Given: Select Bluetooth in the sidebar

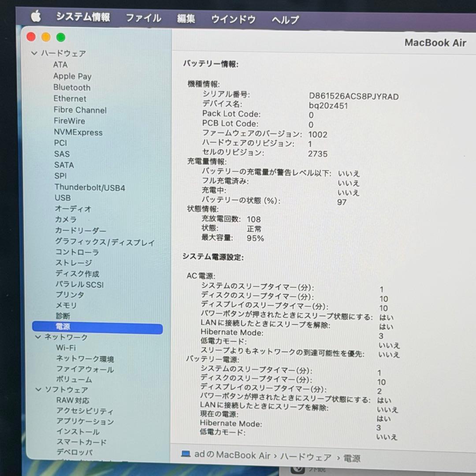Looking at the screenshot, I should click(72, 87).
